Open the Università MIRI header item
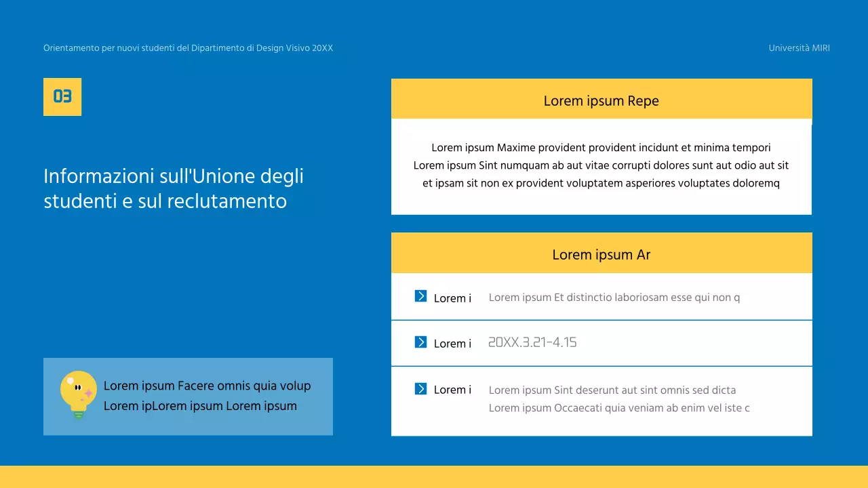This screenshot has width=868, height=488. 799,47
